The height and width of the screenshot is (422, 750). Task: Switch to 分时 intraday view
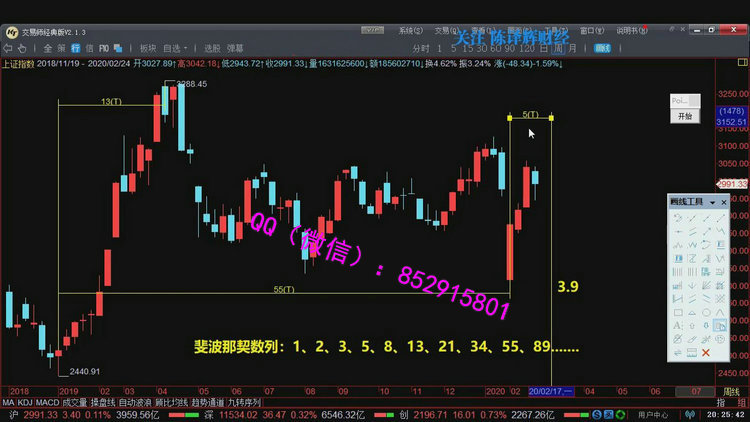coord(421,47)
